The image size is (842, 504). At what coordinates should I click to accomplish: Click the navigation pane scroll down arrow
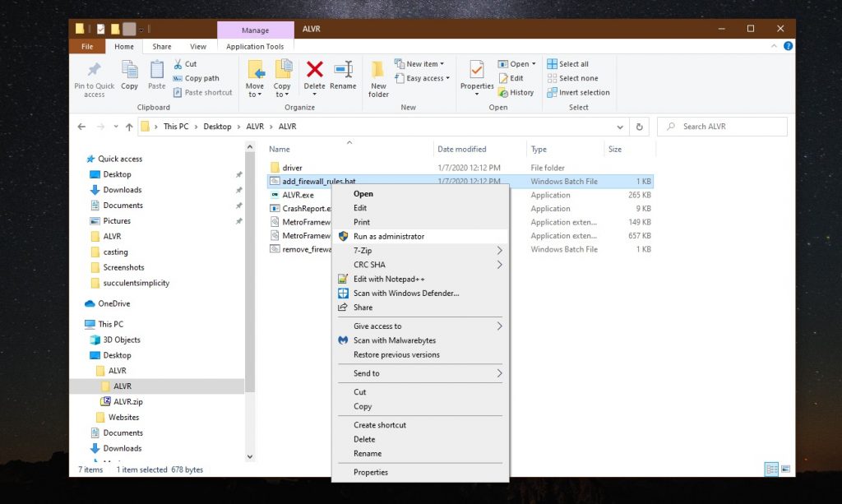(x=250, y=457)
